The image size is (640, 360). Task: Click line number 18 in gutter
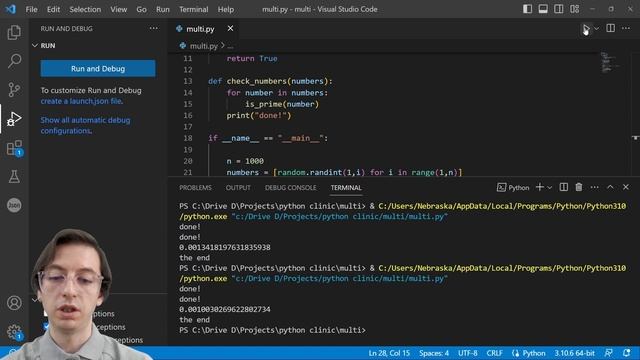click(x=188, y=138)
